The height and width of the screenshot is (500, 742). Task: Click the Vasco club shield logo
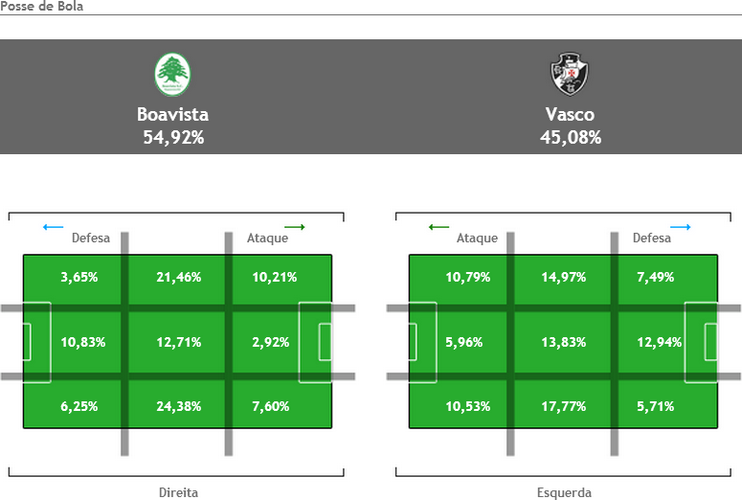(x=570, y=76)
